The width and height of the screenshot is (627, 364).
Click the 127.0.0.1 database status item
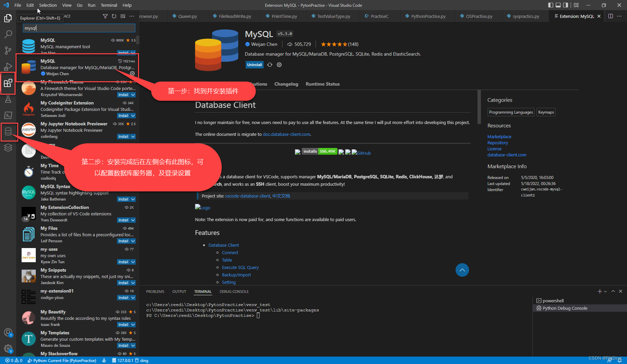pyautogui.click(x=122, y=360)
